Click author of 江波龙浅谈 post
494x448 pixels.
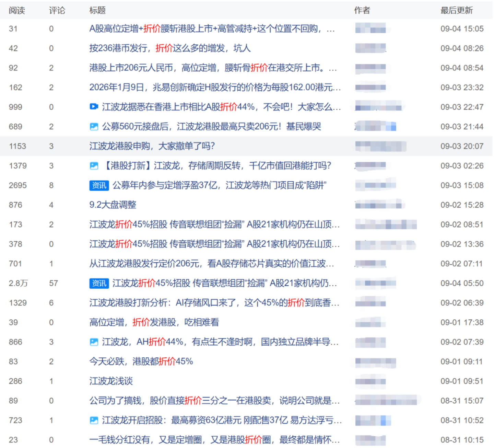tap(370, 381)
